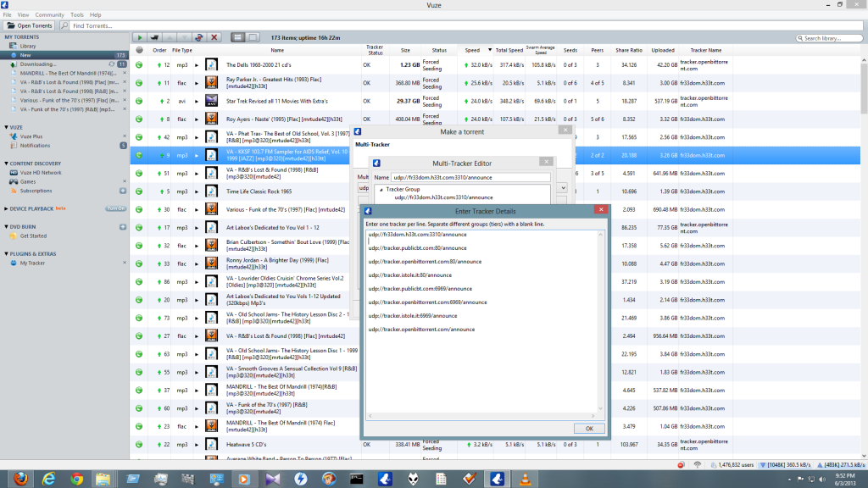Close the Games sidebar entry
Screen dimensions: 868x488
pos(125,181)
